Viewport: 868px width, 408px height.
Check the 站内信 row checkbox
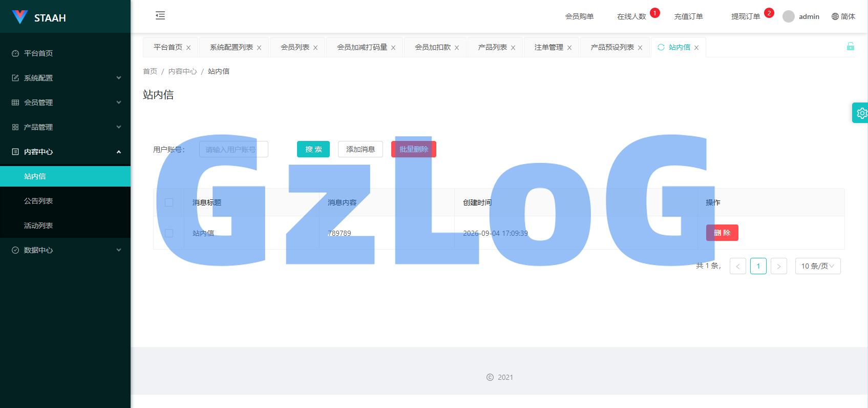[x=169, y=233]
